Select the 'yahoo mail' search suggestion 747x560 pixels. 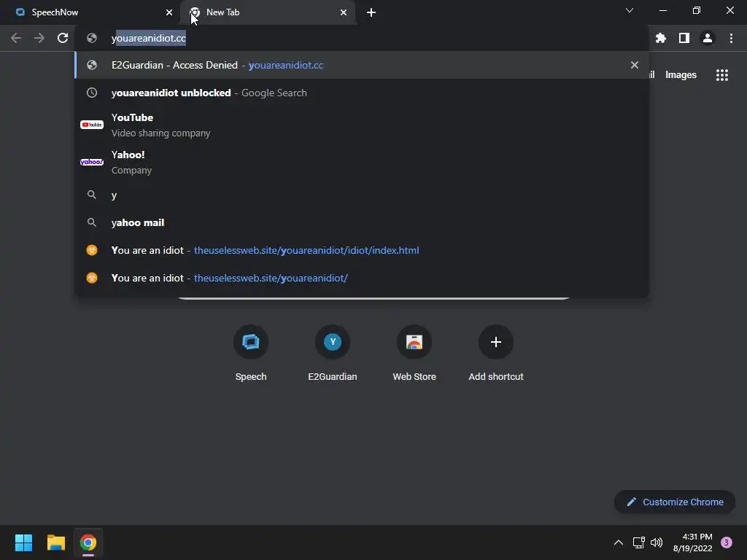[x=362, y=222]
